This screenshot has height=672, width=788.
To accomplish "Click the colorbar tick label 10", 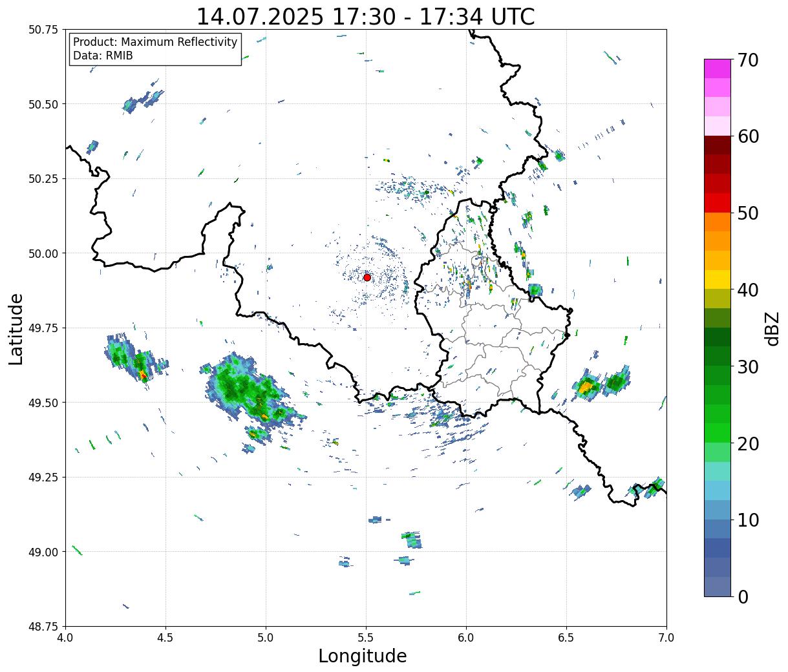I will [748, 520].
